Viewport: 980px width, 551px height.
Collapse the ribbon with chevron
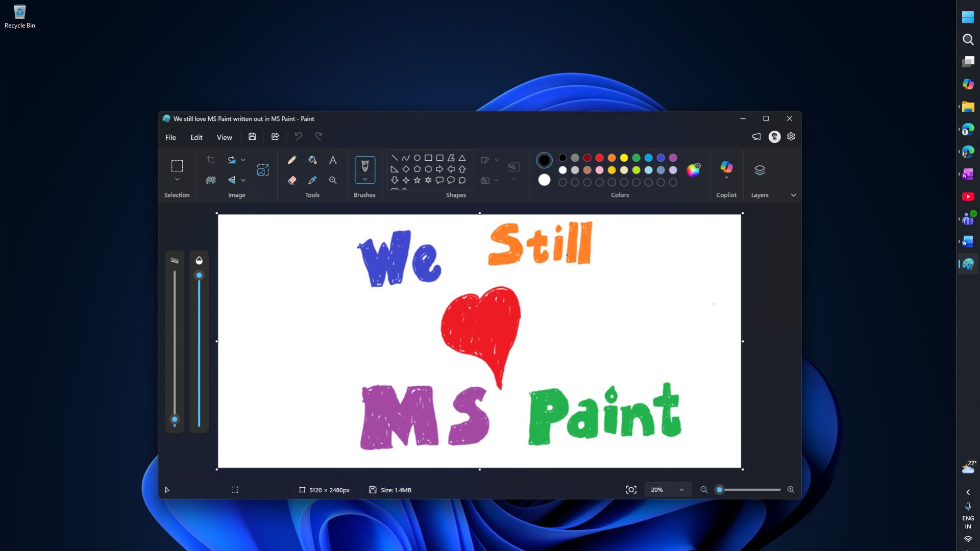pyautogui.click(x=794, y=195)
